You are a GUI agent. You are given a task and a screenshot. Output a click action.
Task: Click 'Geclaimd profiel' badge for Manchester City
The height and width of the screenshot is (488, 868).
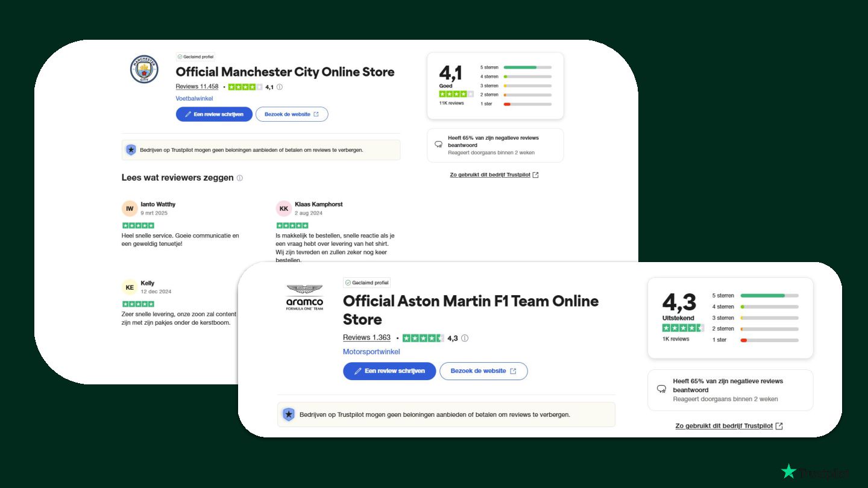(x=195, y=57)
